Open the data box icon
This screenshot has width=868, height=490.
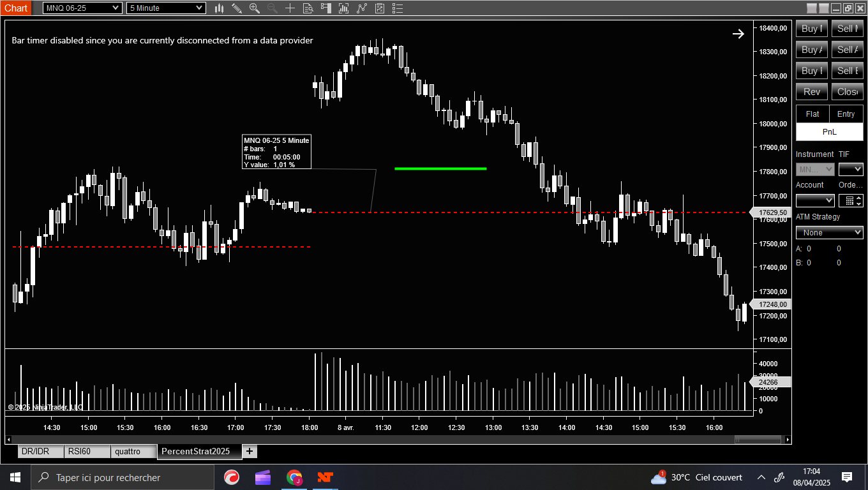308,8
